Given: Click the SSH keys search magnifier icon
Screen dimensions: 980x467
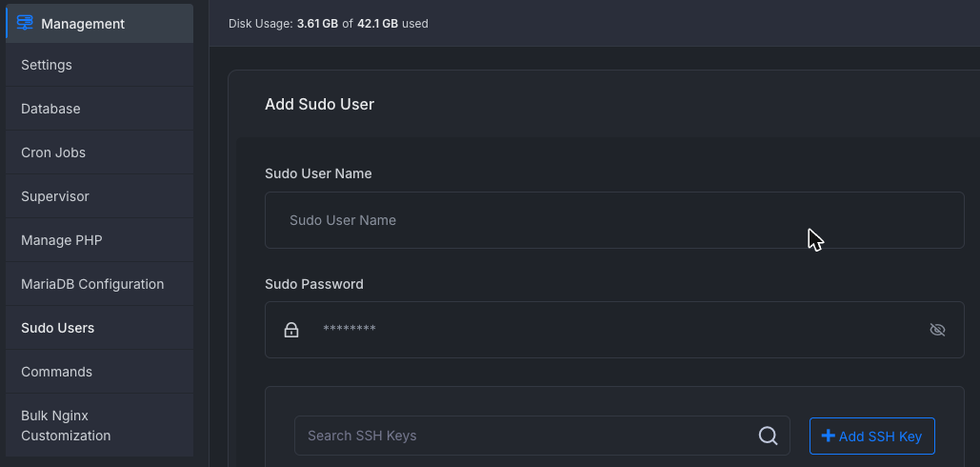Looking at the screenshot, I should [x=769, y=436].
